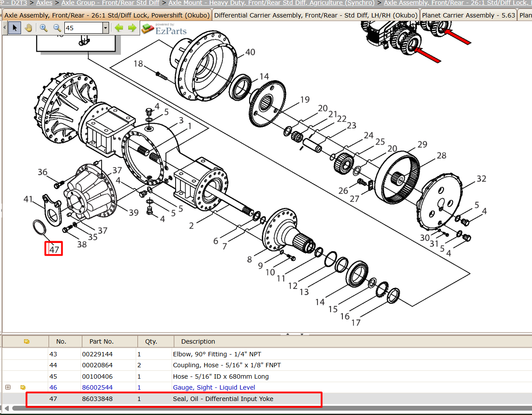Collapse the viewer toolbar with its left chevron
The height and width of the screenshot is (415, 532).
5,28
